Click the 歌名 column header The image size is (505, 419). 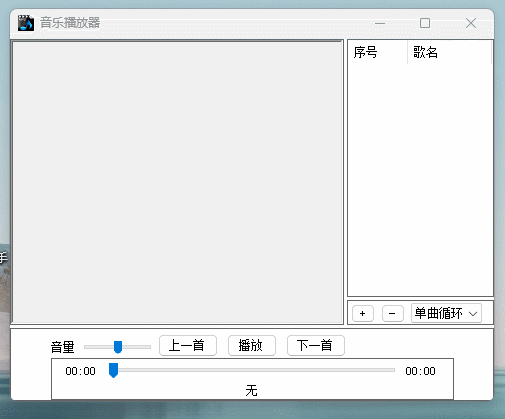449,52
